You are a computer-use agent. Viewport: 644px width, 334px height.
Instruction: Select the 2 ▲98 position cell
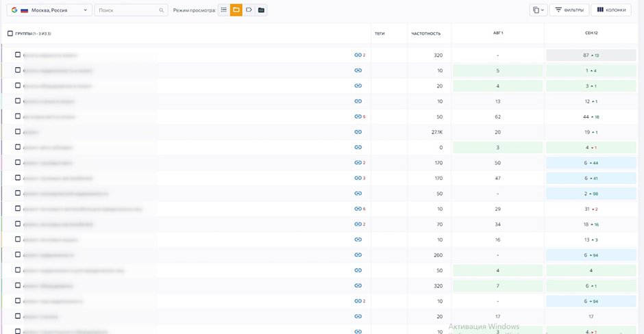click(591, 194)
